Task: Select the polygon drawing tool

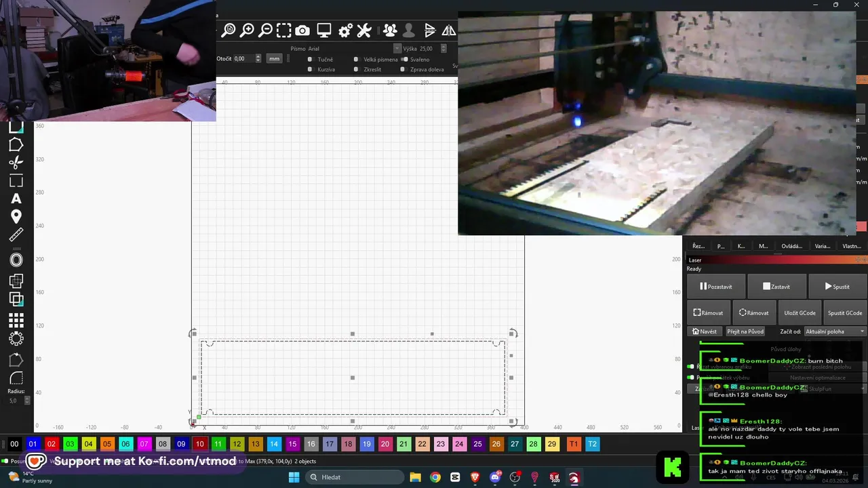Action: (x=16, y=145)
